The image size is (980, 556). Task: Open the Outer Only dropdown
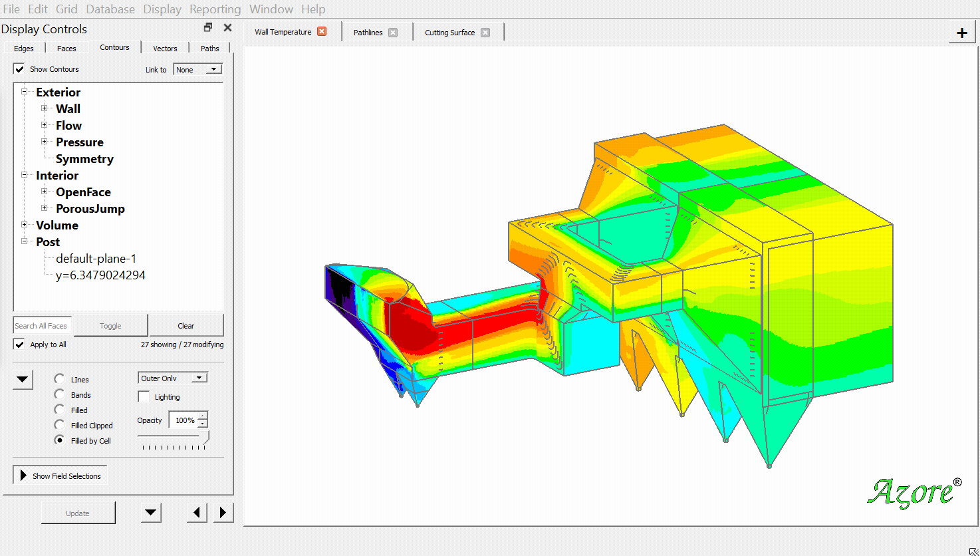coord(173,378)
